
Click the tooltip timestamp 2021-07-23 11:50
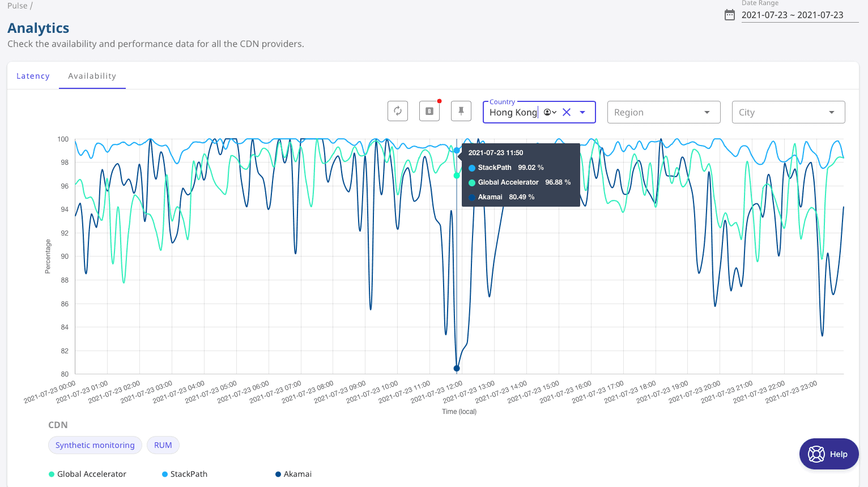click(496, 153)
